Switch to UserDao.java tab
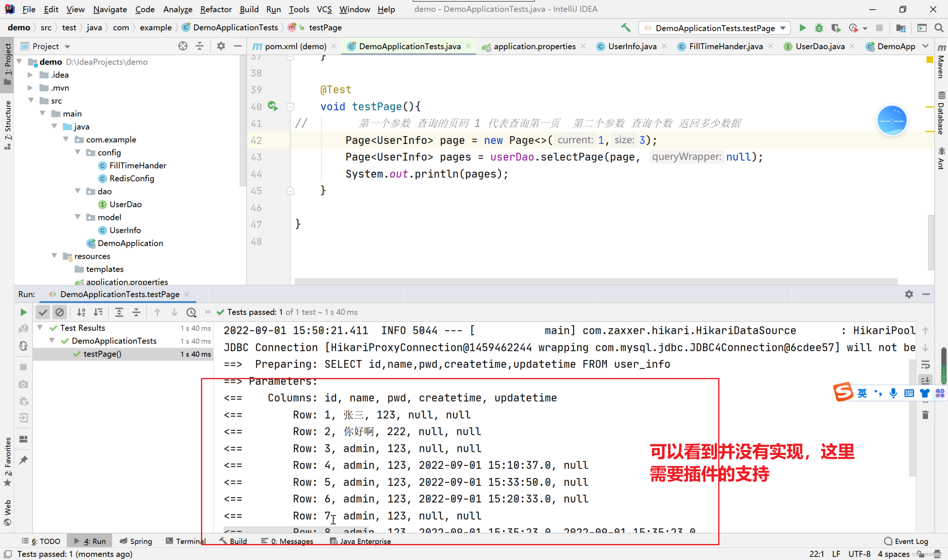The width and height of the screenshot is (948, 560). coord(820,46)
